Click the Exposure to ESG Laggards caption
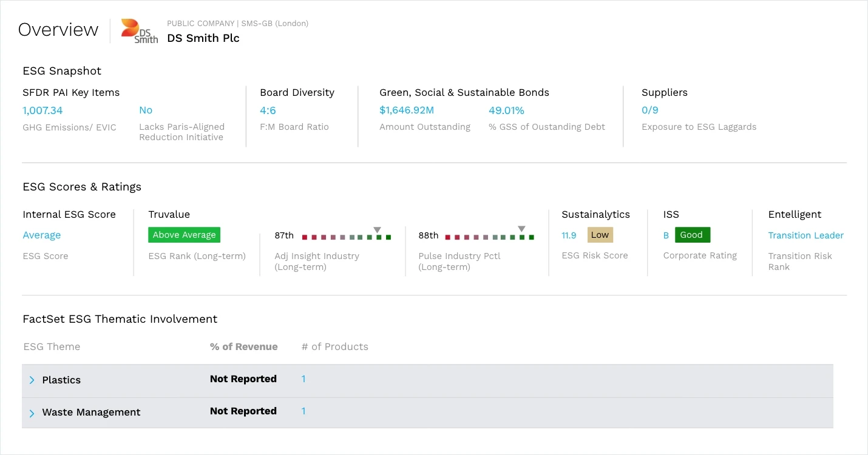Viewport: 868px width, 455px height. coord(699,127)
